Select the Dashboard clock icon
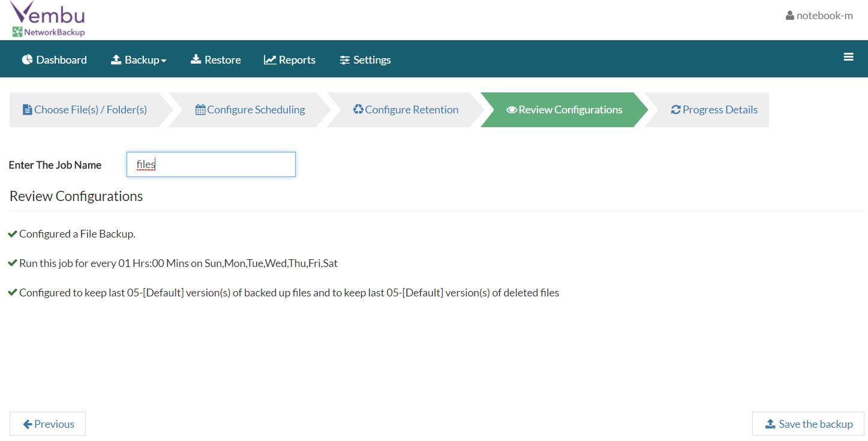The image size is (868, 441). (x=26, y=59)
